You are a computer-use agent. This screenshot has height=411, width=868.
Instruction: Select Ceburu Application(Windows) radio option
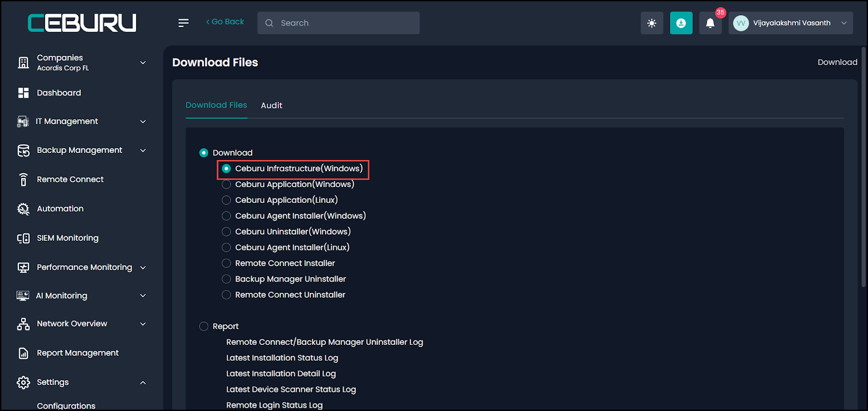pyautogui.click(x=226, y=184)
